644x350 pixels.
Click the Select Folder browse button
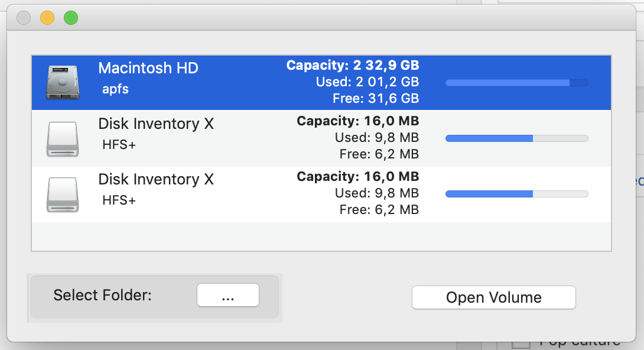click(x=228, y=295)
